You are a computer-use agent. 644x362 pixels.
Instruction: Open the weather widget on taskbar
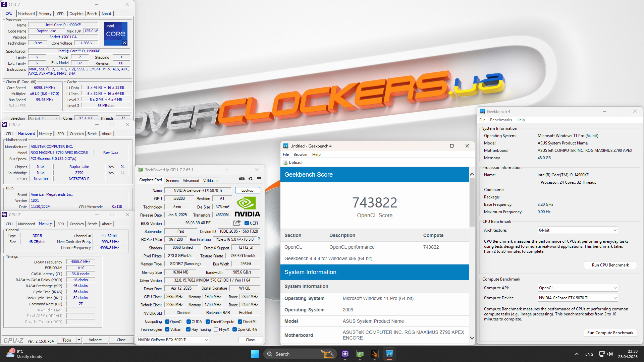point(24,354)
